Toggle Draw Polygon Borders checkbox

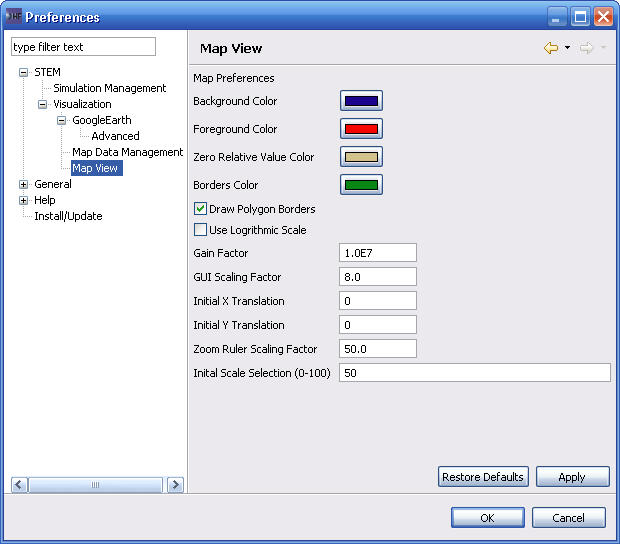(200, 209)
